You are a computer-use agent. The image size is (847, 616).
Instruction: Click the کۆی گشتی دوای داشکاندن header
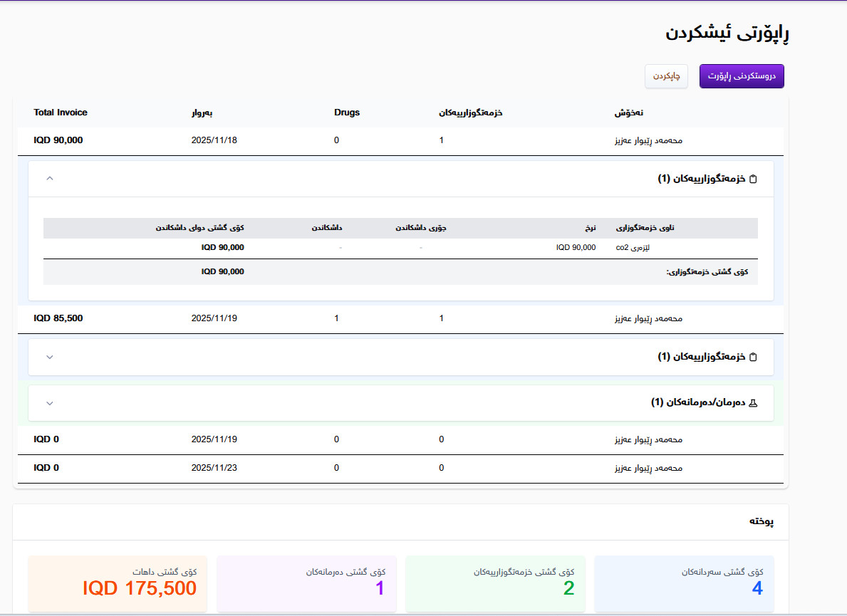200,228
